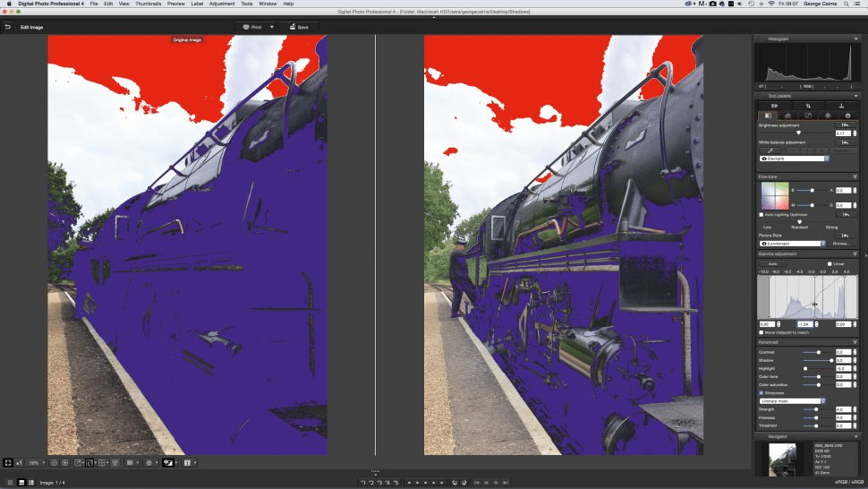Collapse the Fine-tune section

pos(855,176)
